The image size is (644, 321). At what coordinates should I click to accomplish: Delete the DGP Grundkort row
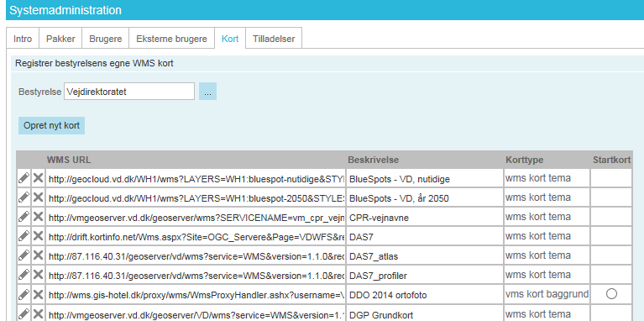[38, 313]
